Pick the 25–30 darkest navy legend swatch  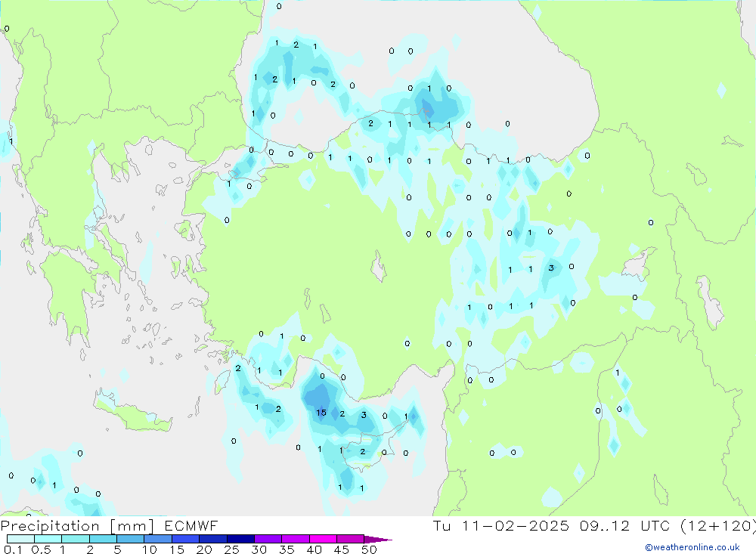(240, 539)
